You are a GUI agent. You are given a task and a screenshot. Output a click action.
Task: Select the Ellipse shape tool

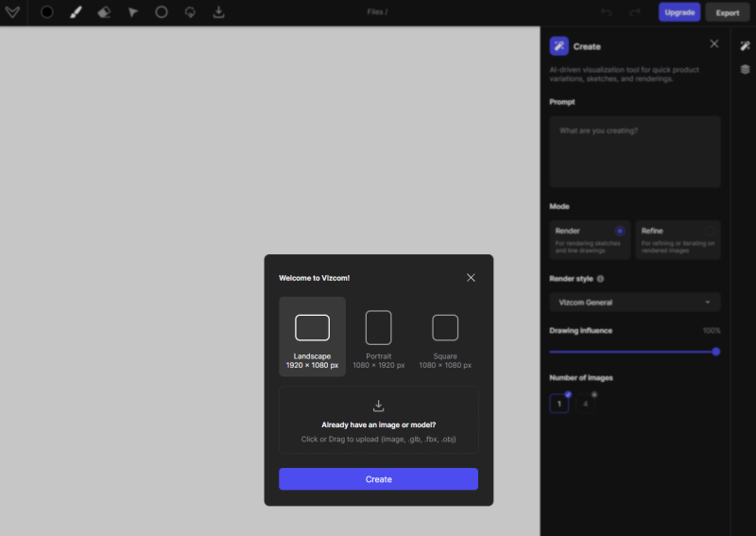[162, 12]
